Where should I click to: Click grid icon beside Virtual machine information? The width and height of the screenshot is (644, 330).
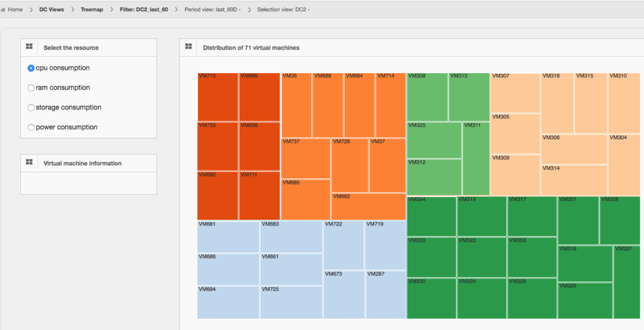[x=29, y=162]
